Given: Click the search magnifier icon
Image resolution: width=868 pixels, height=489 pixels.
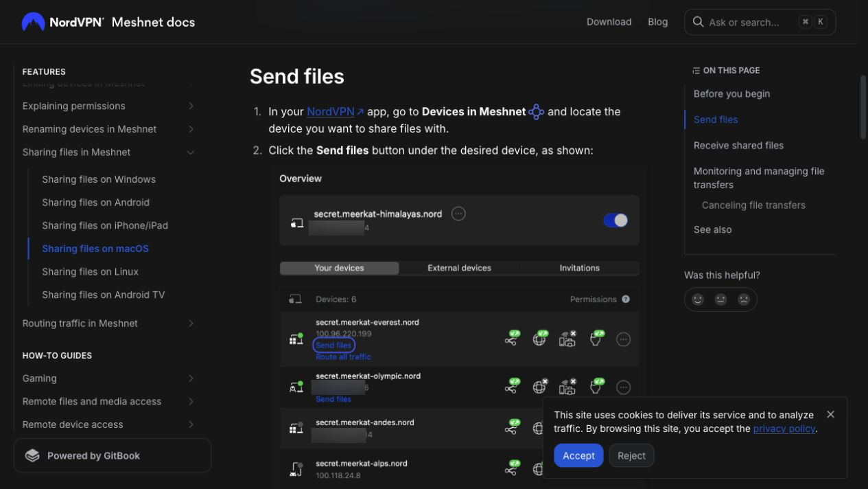Looking at the screenshot, I should point(699,22).
